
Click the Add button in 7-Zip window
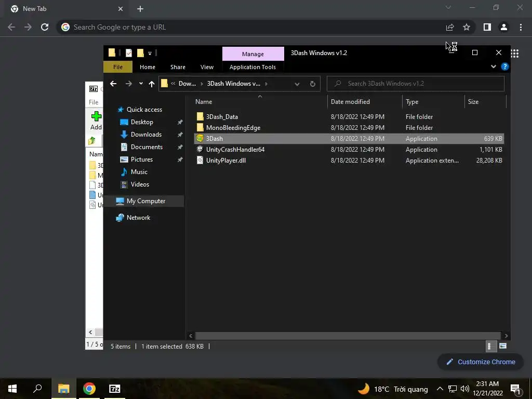[x=96, y=121]
